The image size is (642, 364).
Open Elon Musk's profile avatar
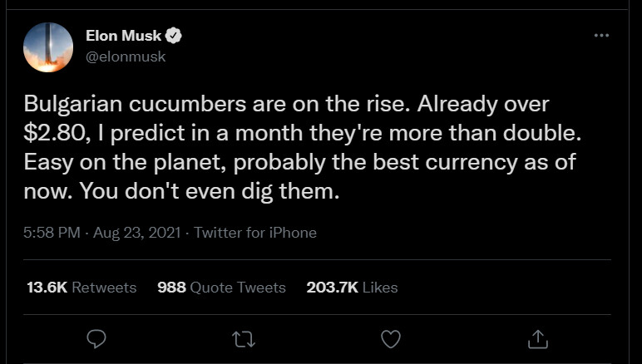coord(48,45)
